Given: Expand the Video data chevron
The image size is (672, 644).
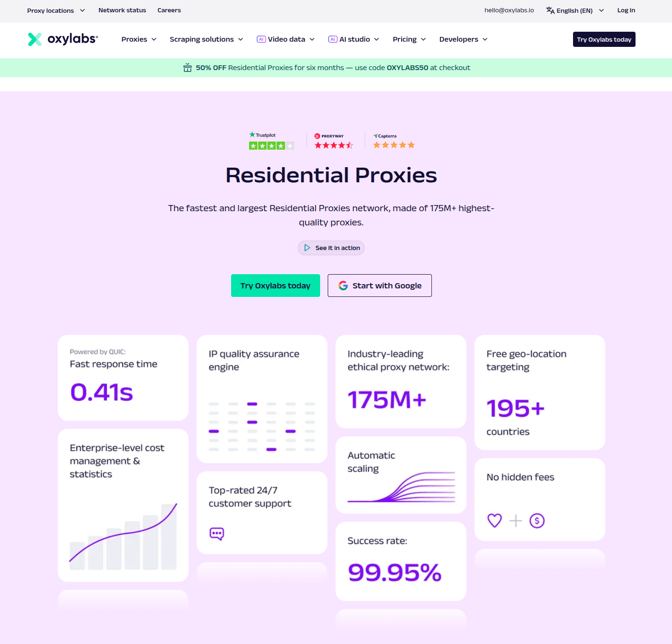Looking at the screenshot, I should (312, 39).
